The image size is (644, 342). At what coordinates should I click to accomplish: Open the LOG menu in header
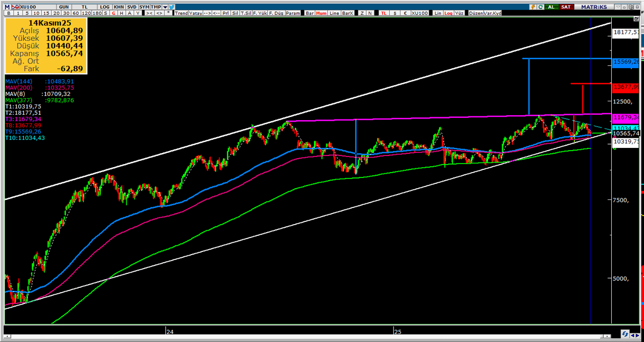click(105, 6)
